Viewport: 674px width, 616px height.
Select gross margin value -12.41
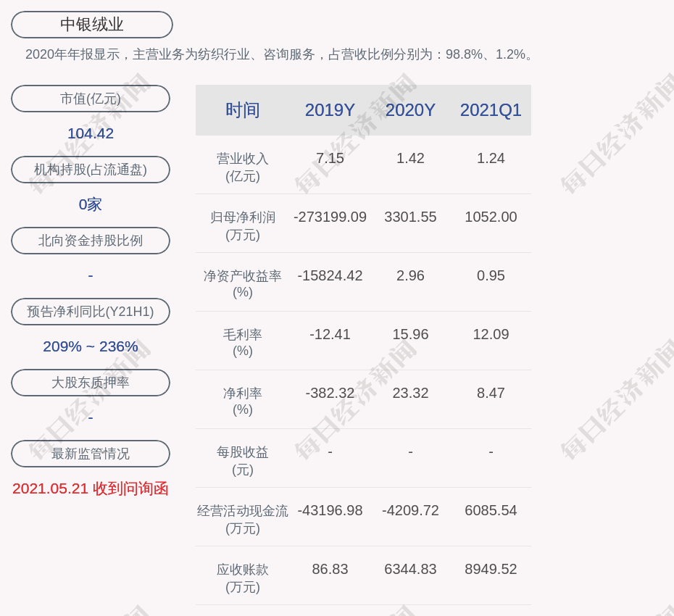[330, 334]
